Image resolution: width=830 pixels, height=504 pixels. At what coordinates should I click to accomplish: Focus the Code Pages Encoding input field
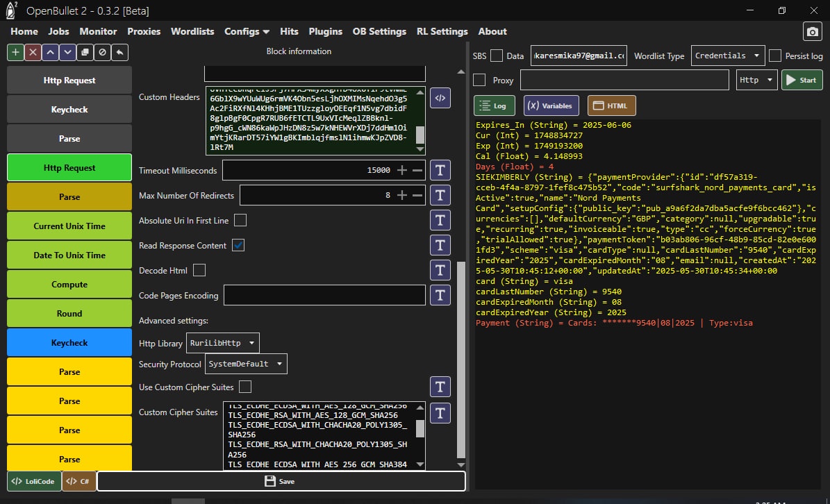(324, 295)
